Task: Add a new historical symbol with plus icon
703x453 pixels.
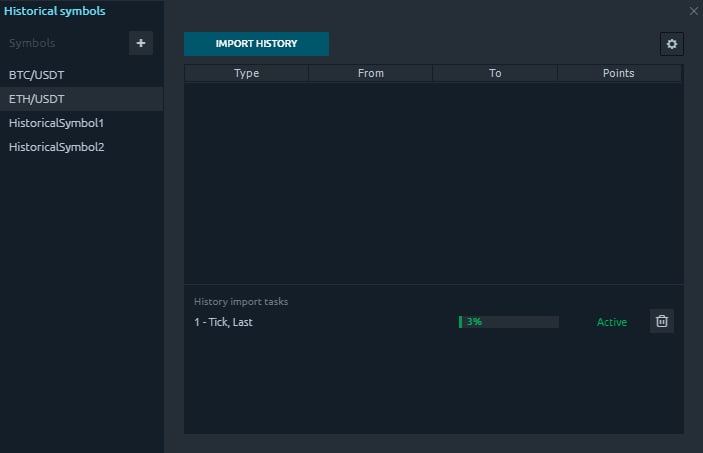Action: pyautogui.click(x=141, y=43)
